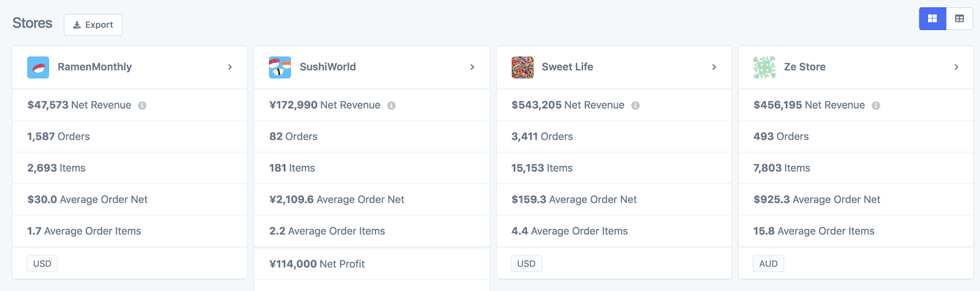This screenshot has width=980, height=291.
Task: Switch to grid card view
Action: point(932,19)
